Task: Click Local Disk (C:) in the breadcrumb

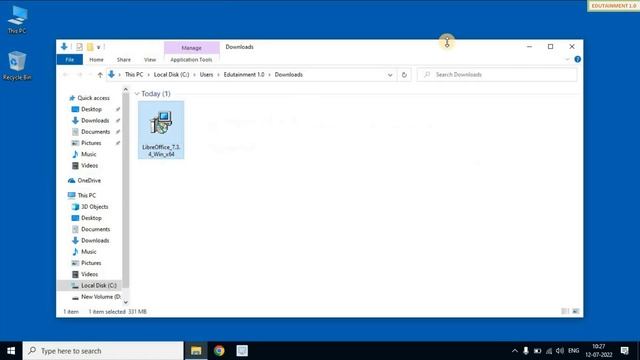Action: tap(171, 75)
